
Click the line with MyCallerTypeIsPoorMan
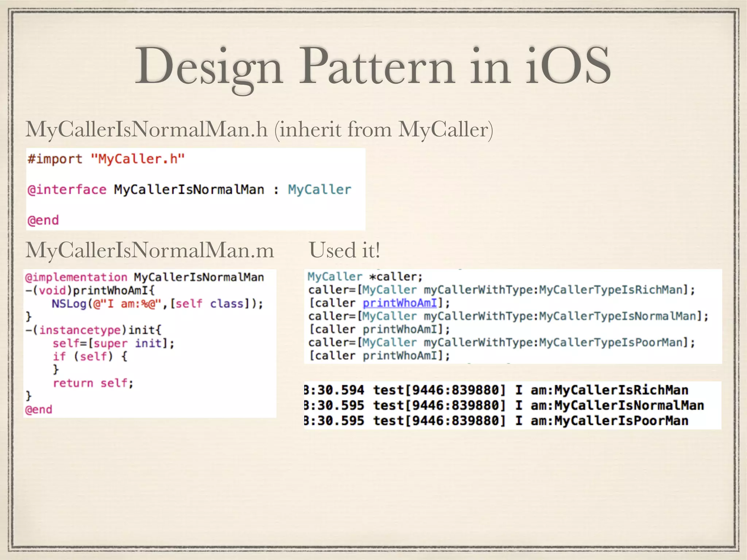point(502,342)
